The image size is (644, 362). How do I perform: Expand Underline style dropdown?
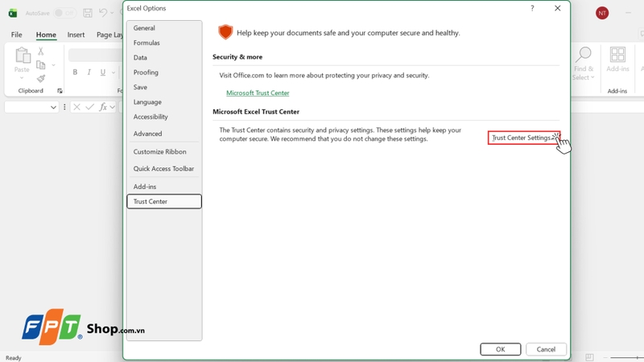point(114,72)
